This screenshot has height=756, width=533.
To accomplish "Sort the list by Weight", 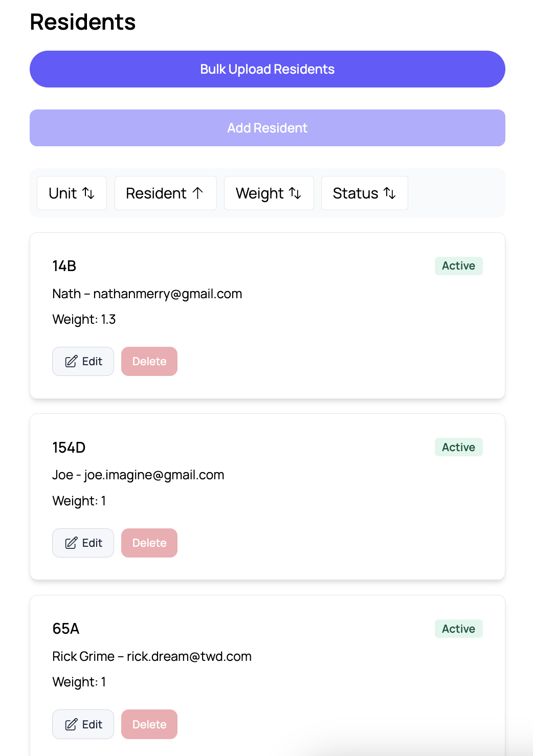I will point(269,193).
